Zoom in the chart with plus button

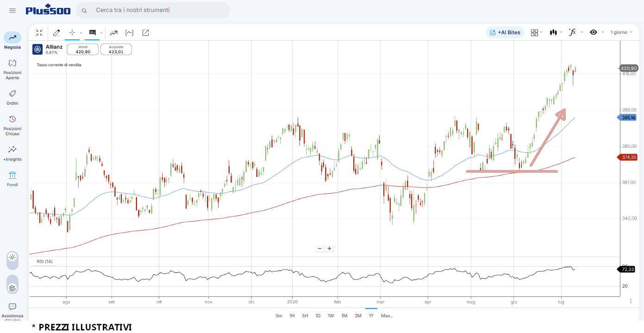329,248
